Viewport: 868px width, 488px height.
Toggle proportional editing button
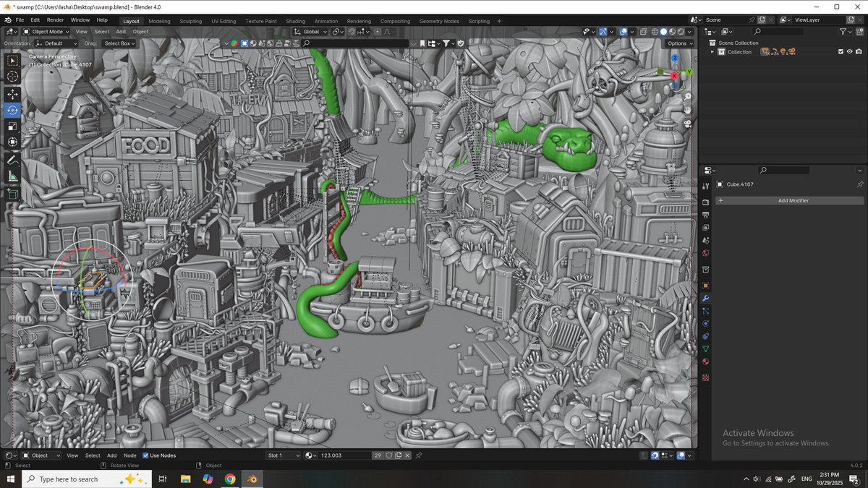click(x=377, y=32)
